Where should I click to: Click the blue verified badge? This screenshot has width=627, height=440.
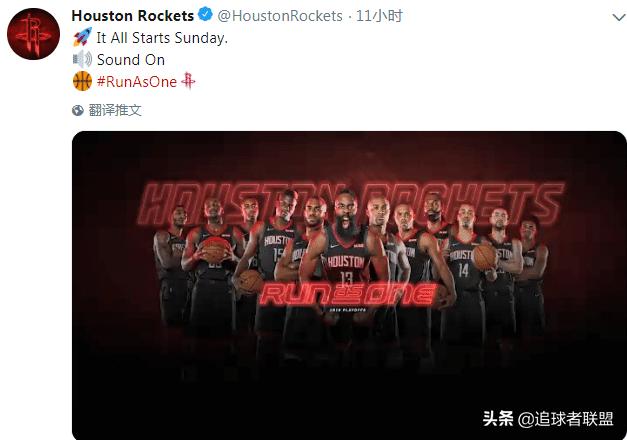205,14
